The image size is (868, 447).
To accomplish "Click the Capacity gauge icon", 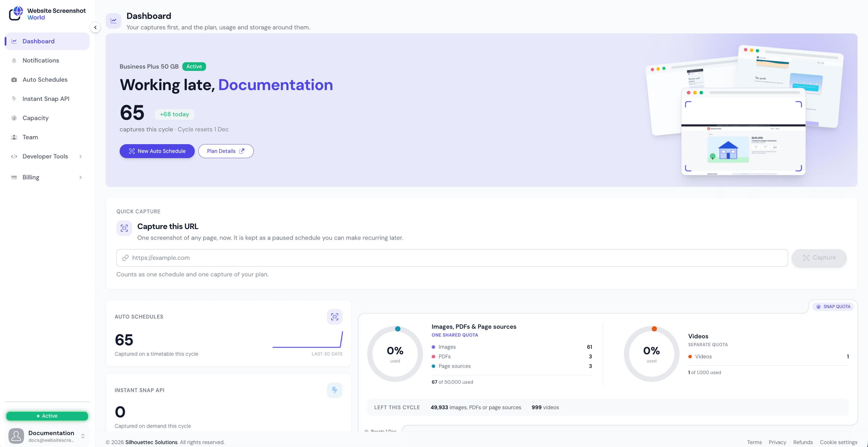I will click(x=14, y=118).
